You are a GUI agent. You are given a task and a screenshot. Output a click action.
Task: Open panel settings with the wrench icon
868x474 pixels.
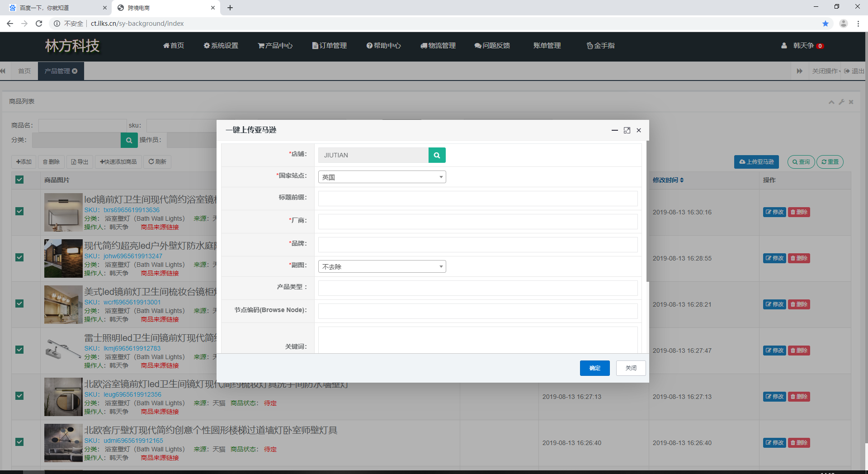tap(841, 102)
